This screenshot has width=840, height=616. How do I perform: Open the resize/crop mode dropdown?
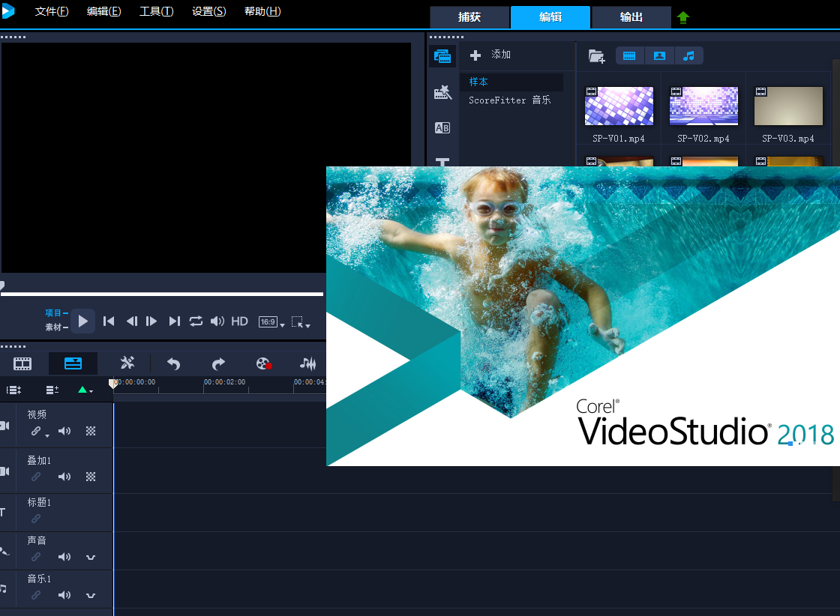[301, 321]
